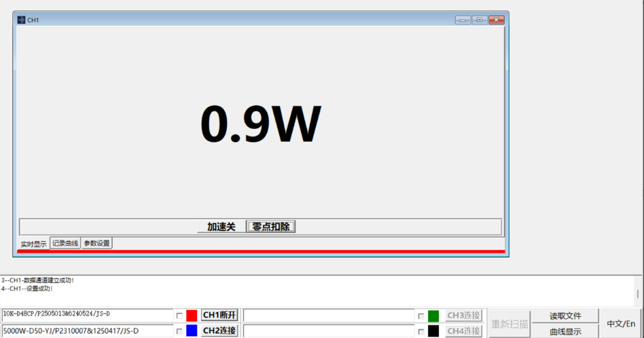Viewport: 644px width, 338px height.
Task: Click the 重新扫描 rescan button
Action: point(509,324)
